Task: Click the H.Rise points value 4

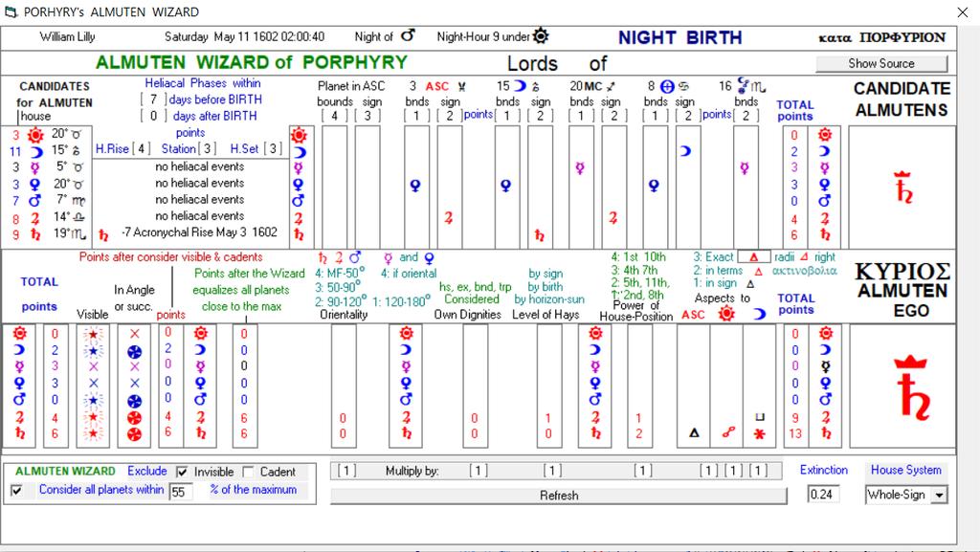Action: (142, 148)
